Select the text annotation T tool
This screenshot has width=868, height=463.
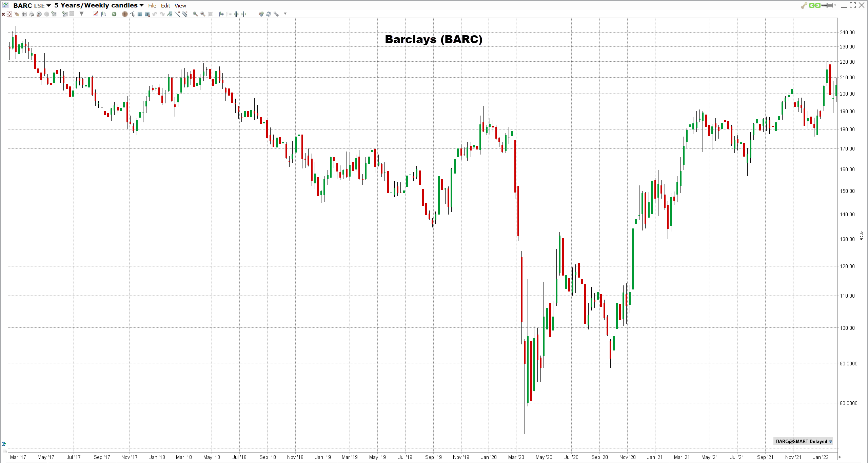click(x=140, y=14)
